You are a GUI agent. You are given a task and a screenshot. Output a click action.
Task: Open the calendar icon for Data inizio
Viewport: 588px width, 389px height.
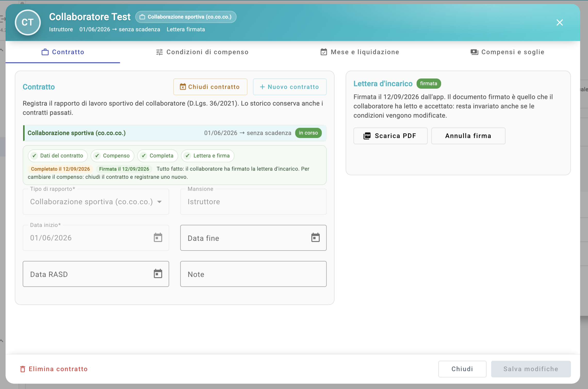coord(158,237)
